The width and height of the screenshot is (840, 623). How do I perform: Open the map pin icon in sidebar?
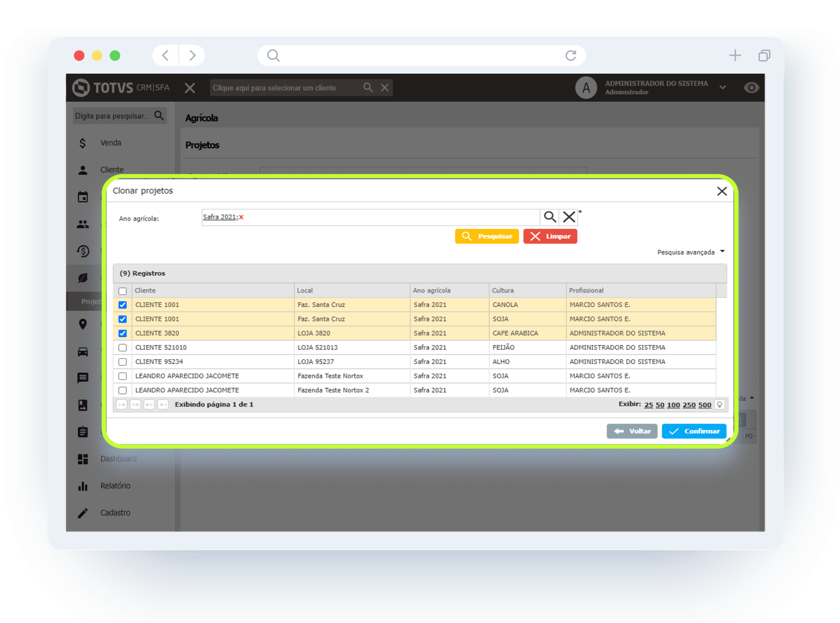pos(83,325)
